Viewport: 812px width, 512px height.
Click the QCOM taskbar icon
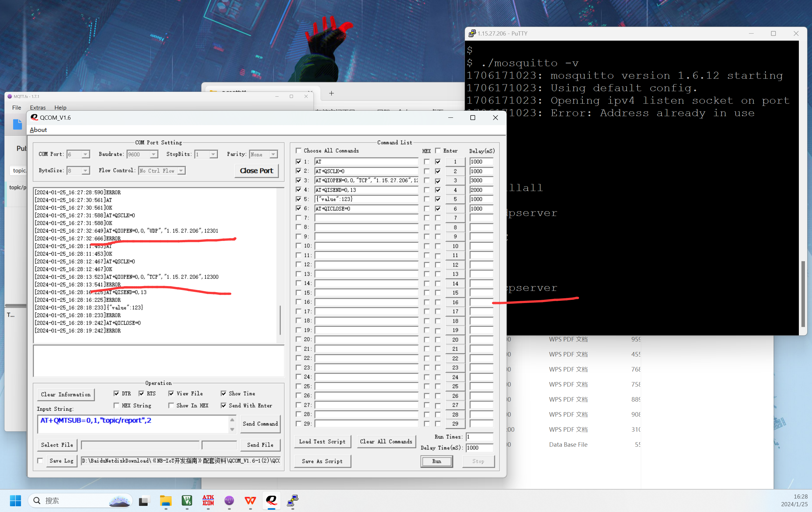pyautogui.click(x=271, y=500)
